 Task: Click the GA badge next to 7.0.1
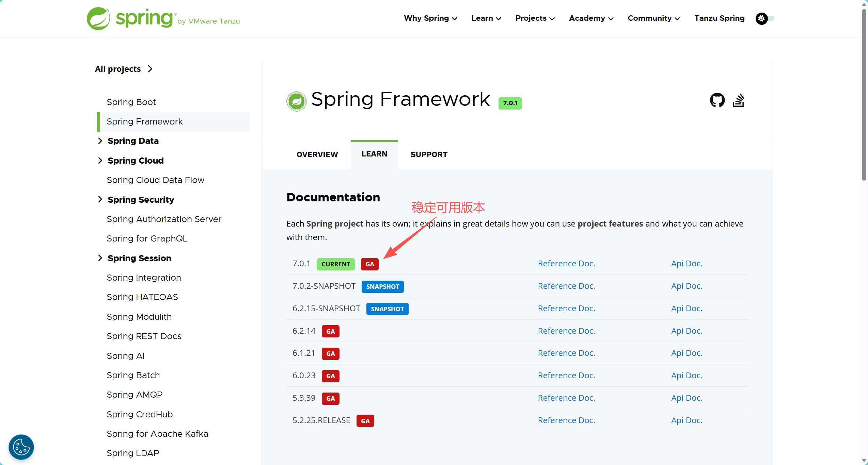pyautogui.click(x=369, y=264)
